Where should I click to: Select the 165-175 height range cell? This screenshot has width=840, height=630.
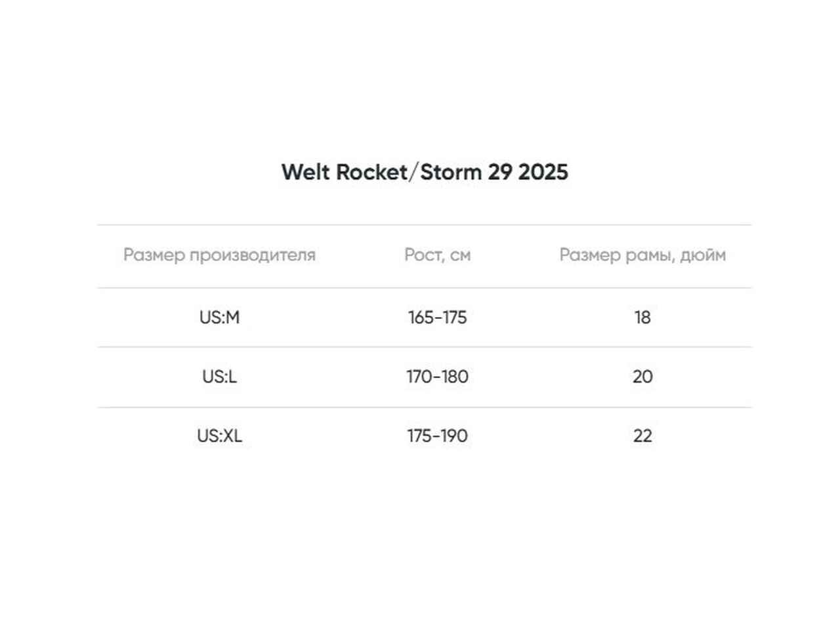point(437,318)
